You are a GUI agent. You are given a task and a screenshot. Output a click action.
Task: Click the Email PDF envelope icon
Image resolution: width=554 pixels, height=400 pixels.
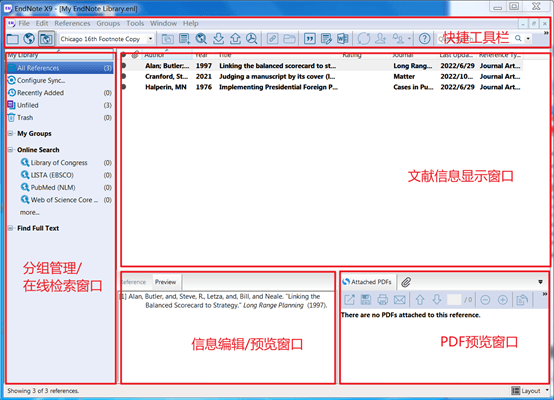pos(400,300)
